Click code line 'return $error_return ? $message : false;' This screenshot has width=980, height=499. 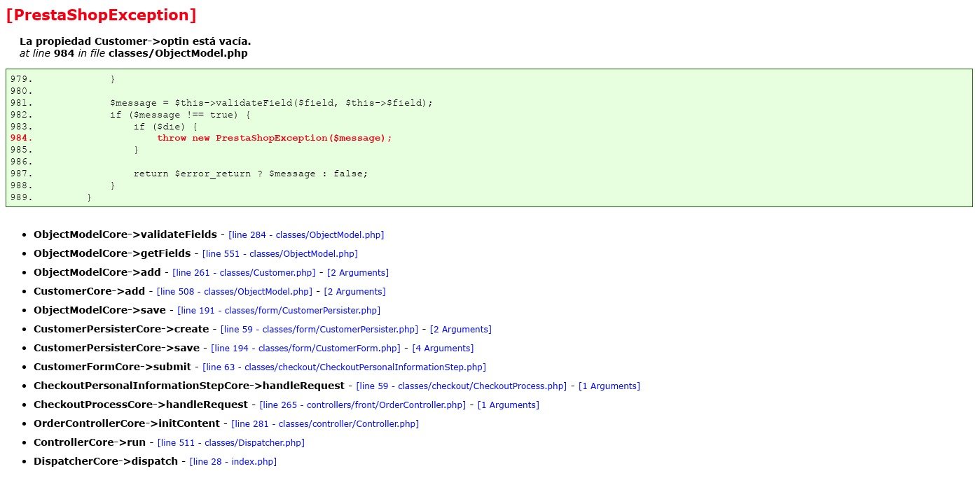[x=251, y=174]
